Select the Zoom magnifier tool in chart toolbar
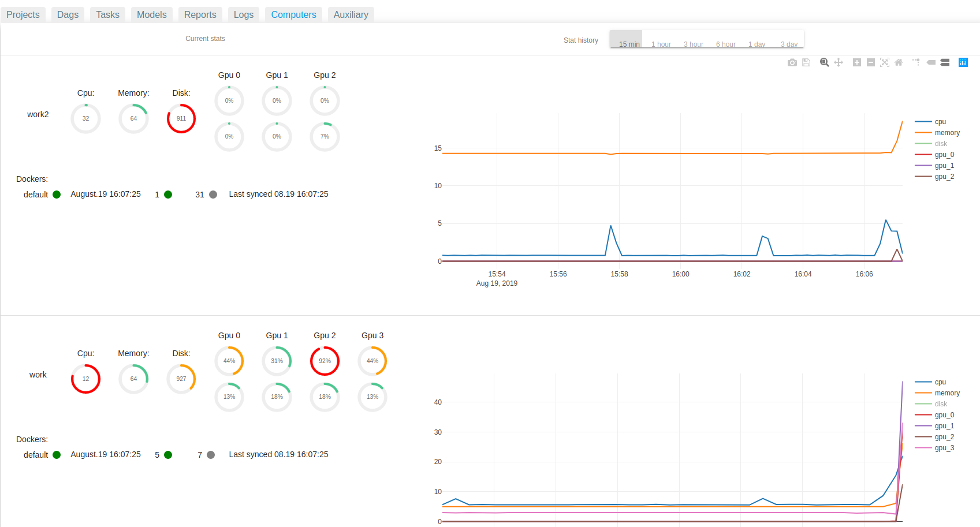The image size is (980, 527). (x=825, y=62)
